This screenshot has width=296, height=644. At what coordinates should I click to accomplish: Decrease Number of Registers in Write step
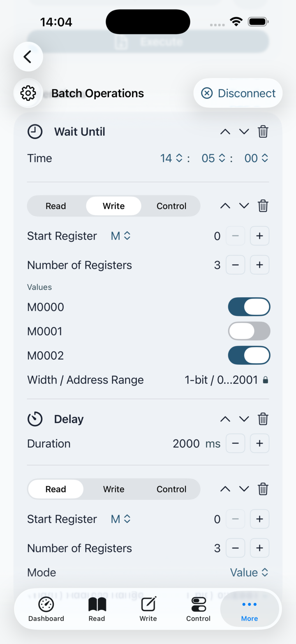(x=235, y=265)
